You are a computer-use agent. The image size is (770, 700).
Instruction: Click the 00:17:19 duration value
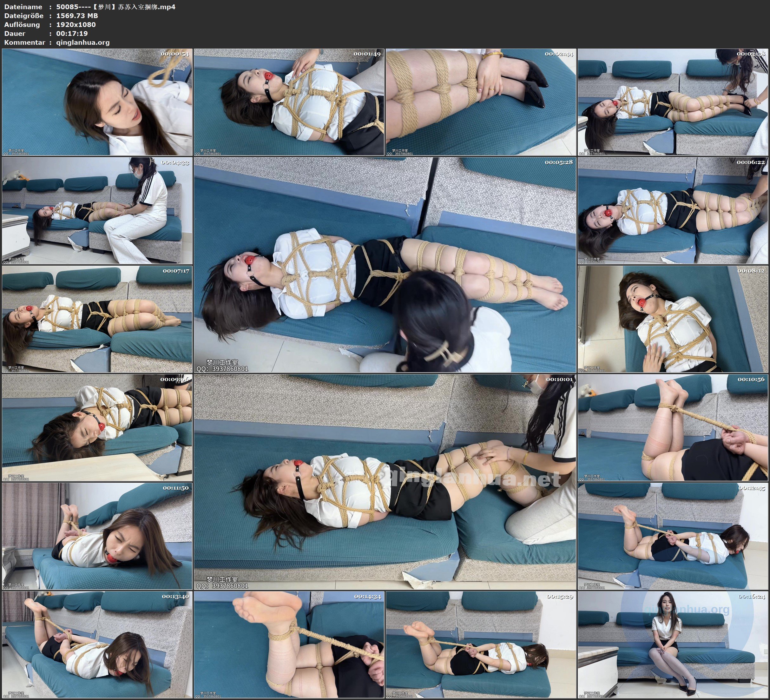tap(72, 34)
